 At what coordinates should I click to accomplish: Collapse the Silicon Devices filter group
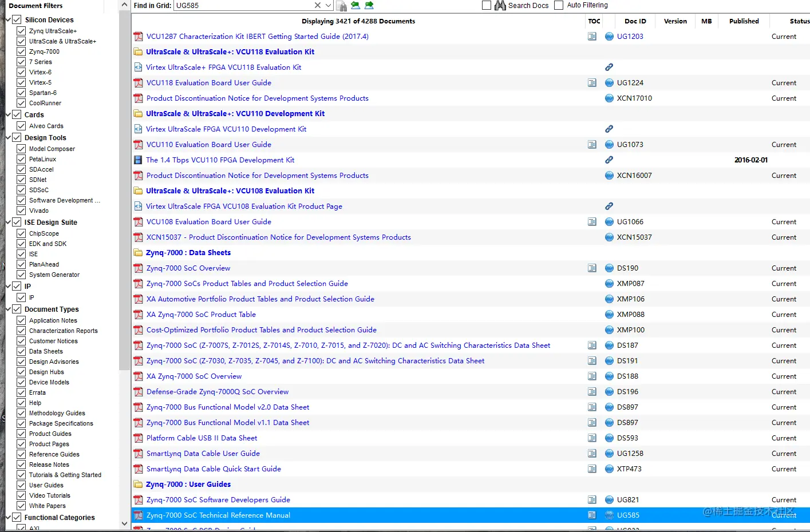(x=8, y=19)
